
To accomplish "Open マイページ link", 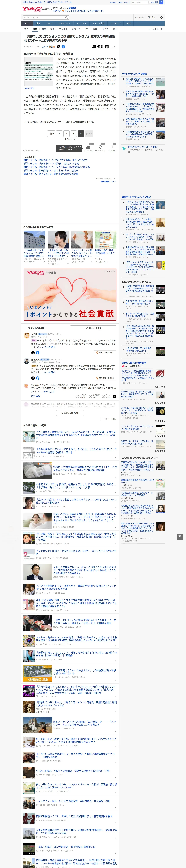I will click(139, 18).
